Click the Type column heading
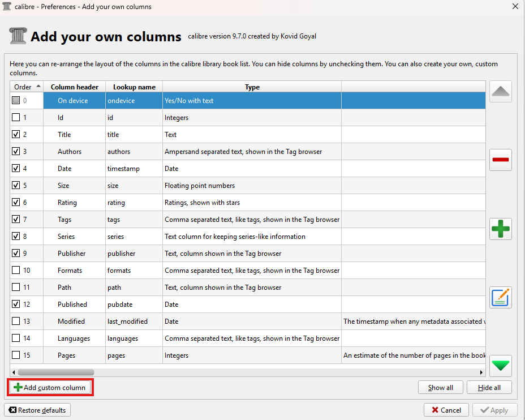Screen dimensions: 525x420 point(252,87)
